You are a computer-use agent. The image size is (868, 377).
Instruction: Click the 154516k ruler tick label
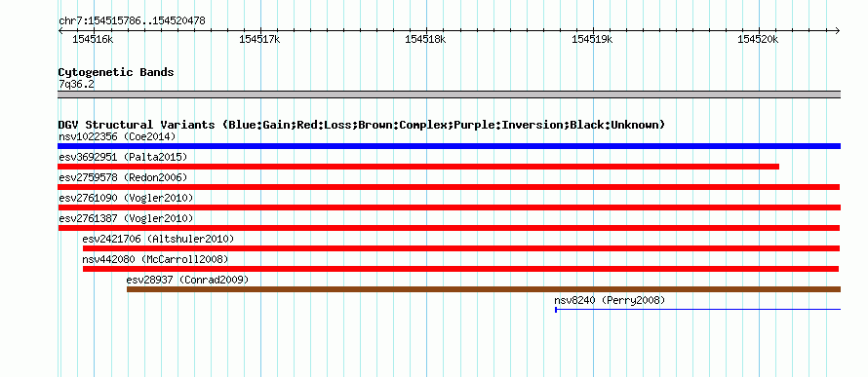click(x=93, y=39)
